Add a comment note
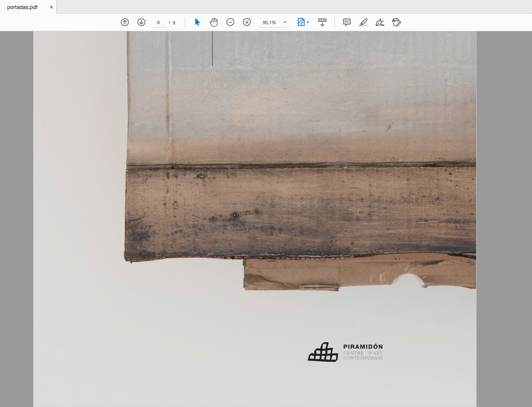The width and height of the screenshot is (532, 407). coord(347,22)
